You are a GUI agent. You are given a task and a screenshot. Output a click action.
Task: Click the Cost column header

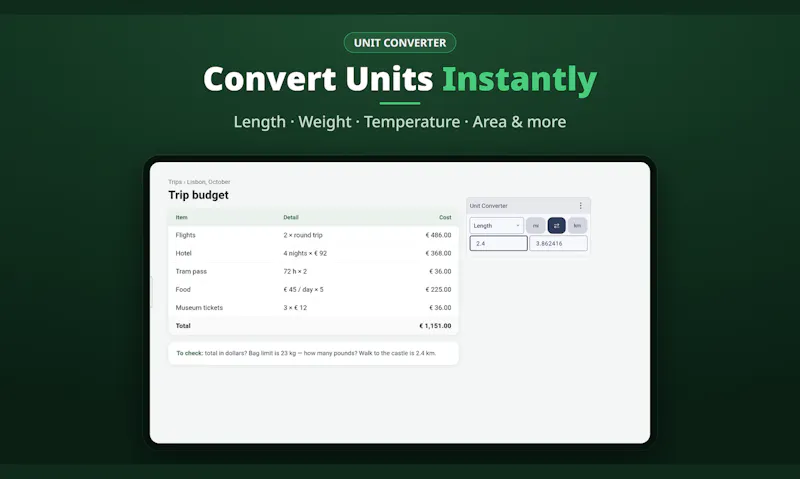click(445, 217)
